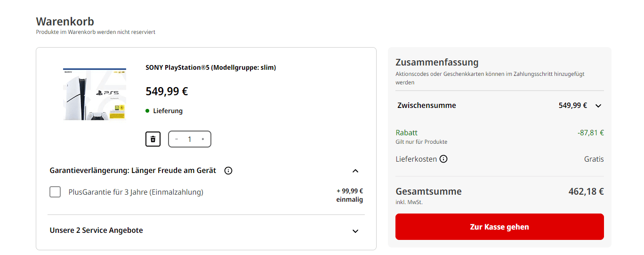This screenshot has height=255, width=644.
Task: Click the quantity field showing 1
Action: (190, 139)
